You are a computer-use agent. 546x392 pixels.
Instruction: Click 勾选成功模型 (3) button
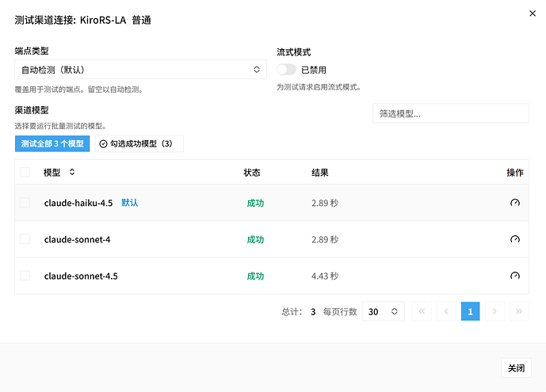point(139,143)
